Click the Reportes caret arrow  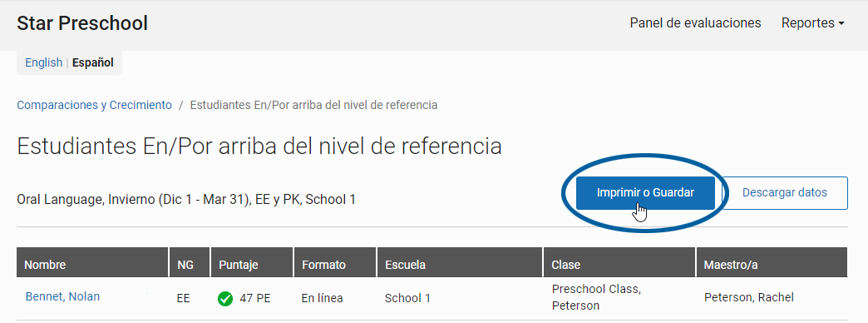tap(841, 24)
